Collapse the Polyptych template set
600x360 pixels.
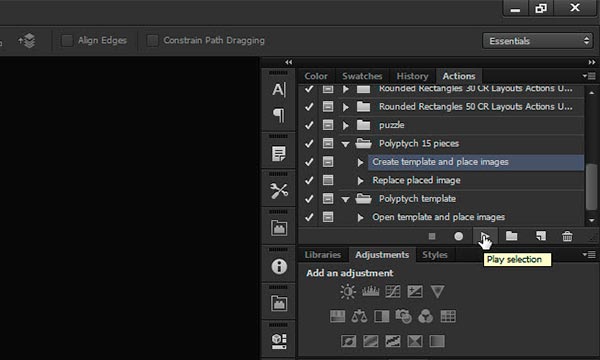tap(346, 199)
